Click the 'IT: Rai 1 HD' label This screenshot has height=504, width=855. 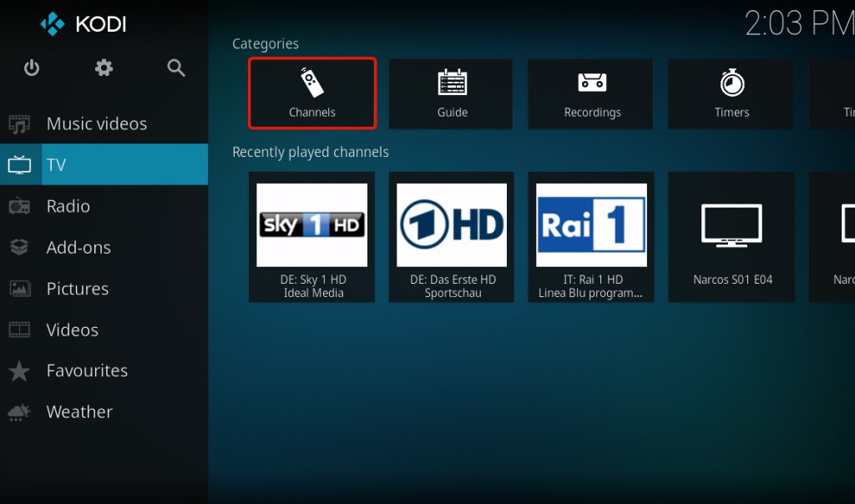pyautogui.click(x=593, y=280)
